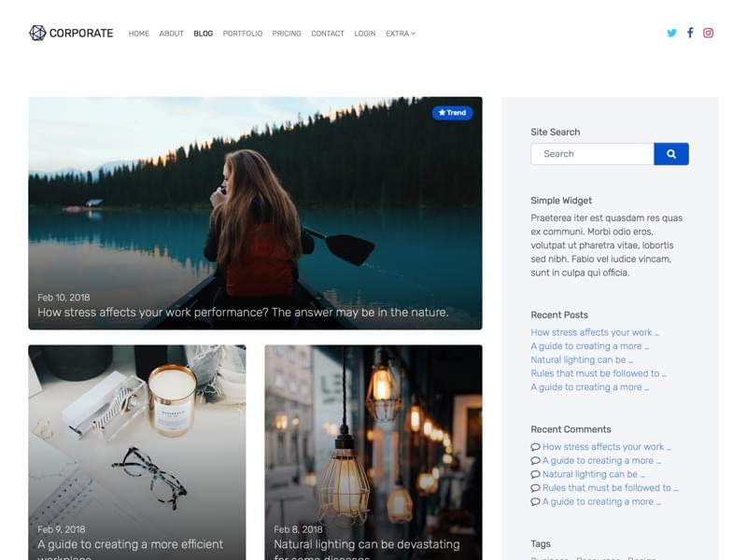Open Recent Comments link 'Rules that must be followed to'
747x560 pixels.
coord(611,488)
